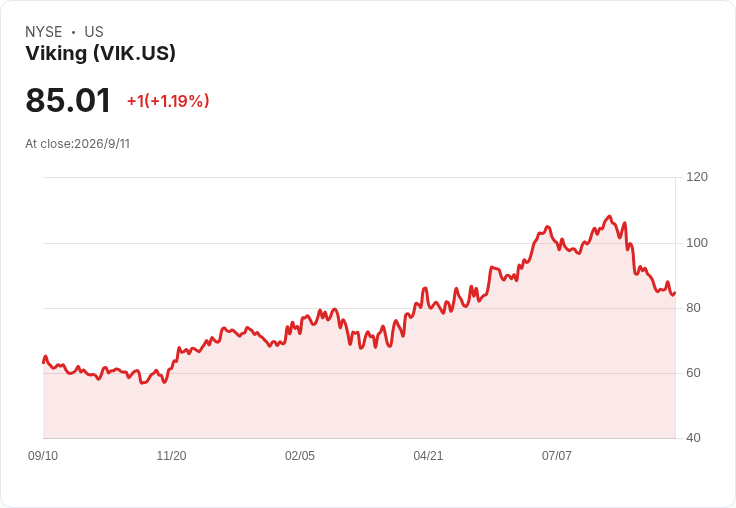Click the shaded pink area under the chart line
Image resolution: width=736 pixels, height=508 pixels.
pos(359,399)
